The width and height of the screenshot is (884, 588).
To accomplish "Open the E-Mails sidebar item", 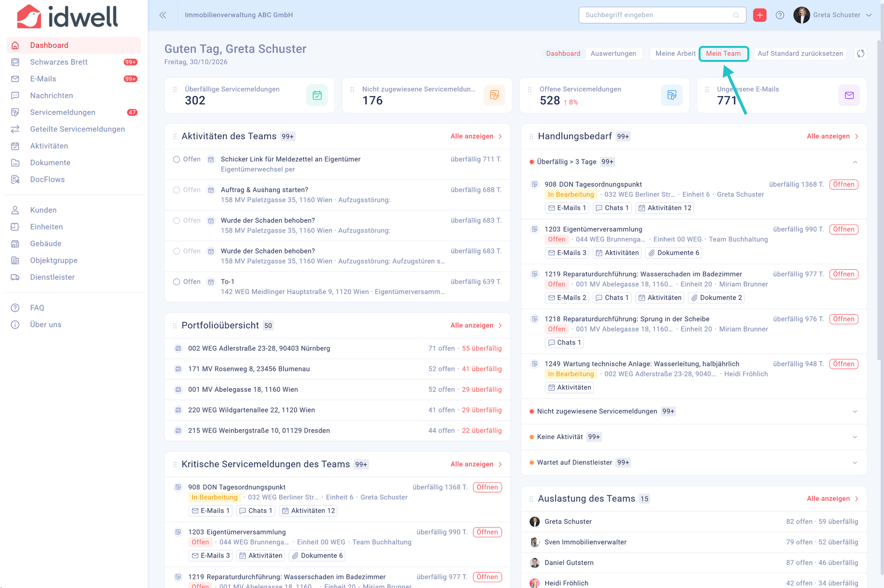I will point(74,79).
